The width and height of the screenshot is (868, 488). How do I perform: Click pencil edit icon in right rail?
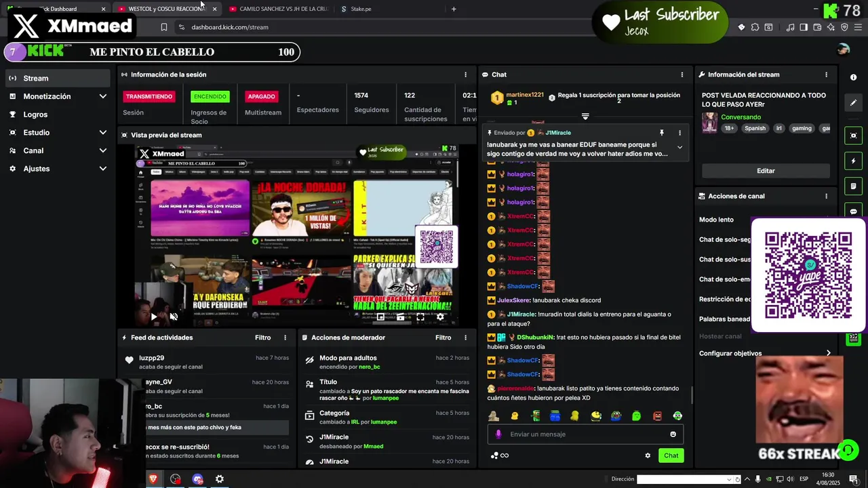click(x=854, y=103)
